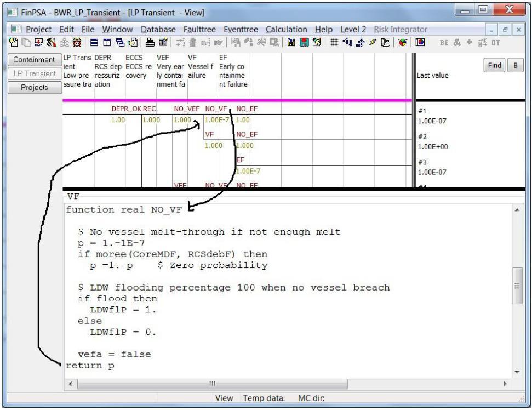Click the greyed LP Transient button

(35, 73)
